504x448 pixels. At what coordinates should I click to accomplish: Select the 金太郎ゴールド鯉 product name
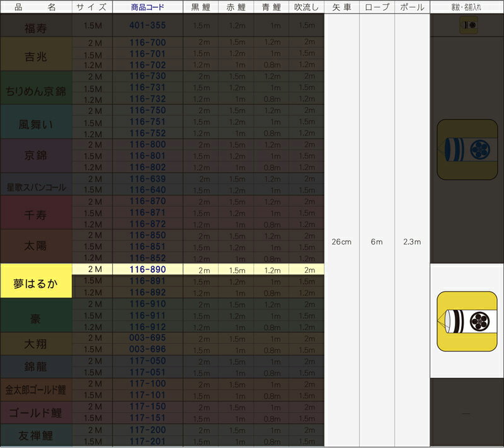pos(36,389)
